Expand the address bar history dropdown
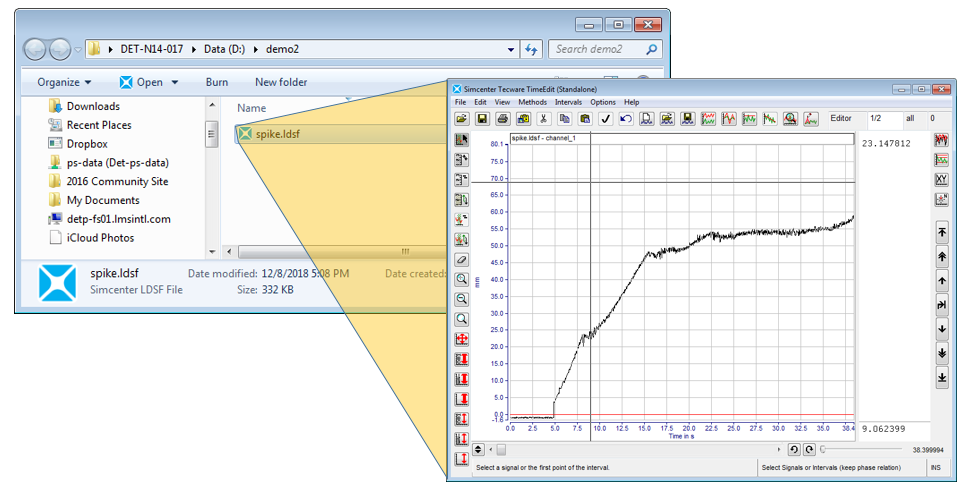 click(x=512, y=48)
